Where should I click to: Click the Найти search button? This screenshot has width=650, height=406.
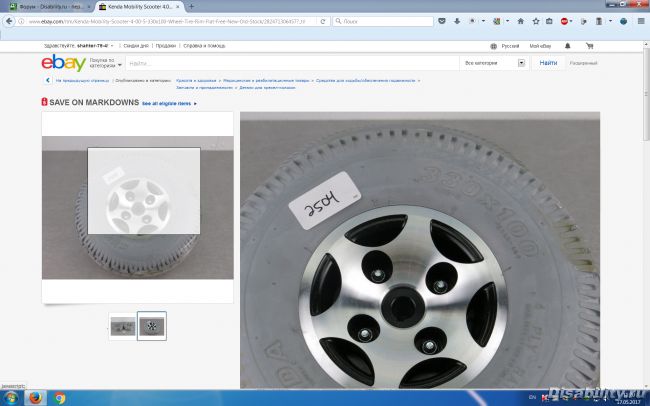[x=548, y=63]
